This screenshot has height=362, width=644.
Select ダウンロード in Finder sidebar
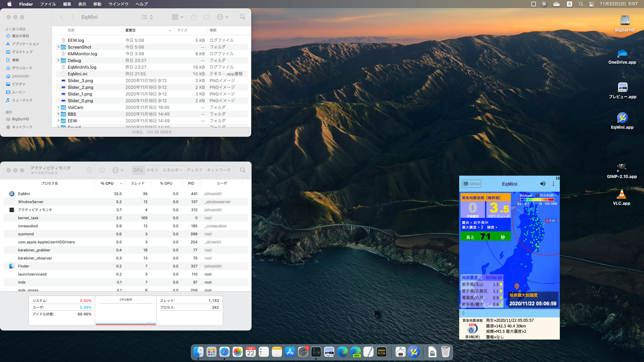click(22, 68)
